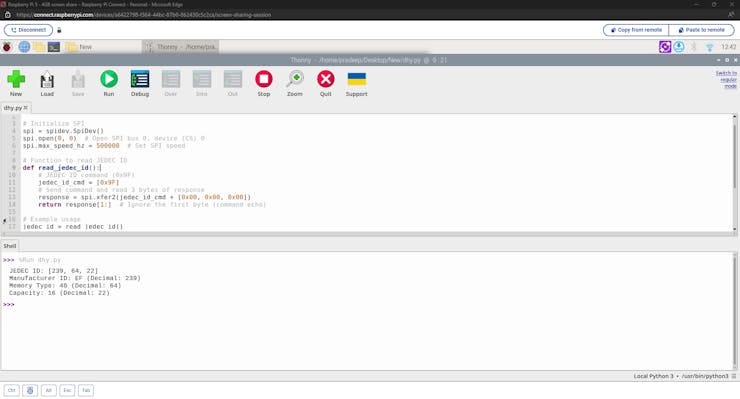Click the Bluetooth tray icon

(694, 47)
